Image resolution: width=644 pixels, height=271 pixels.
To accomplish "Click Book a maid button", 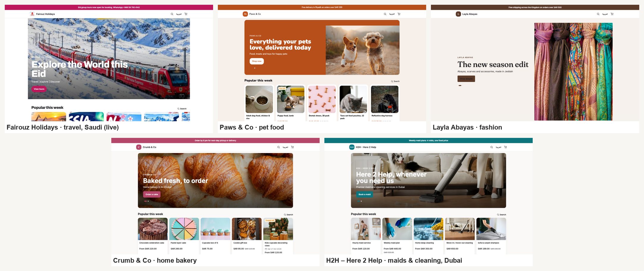I will coord(365,194).
